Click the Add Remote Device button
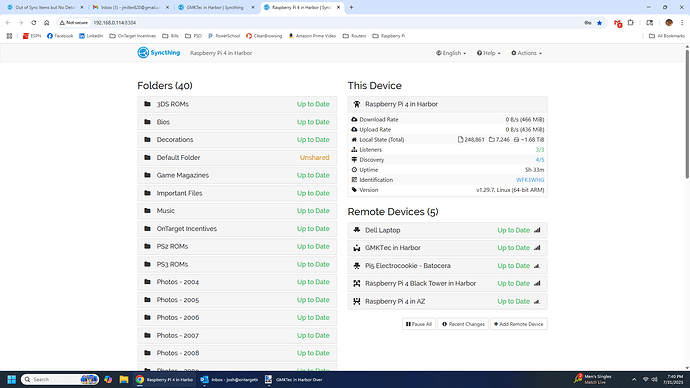The height and width of the screenshot is (388, 690). click(519, 324)
